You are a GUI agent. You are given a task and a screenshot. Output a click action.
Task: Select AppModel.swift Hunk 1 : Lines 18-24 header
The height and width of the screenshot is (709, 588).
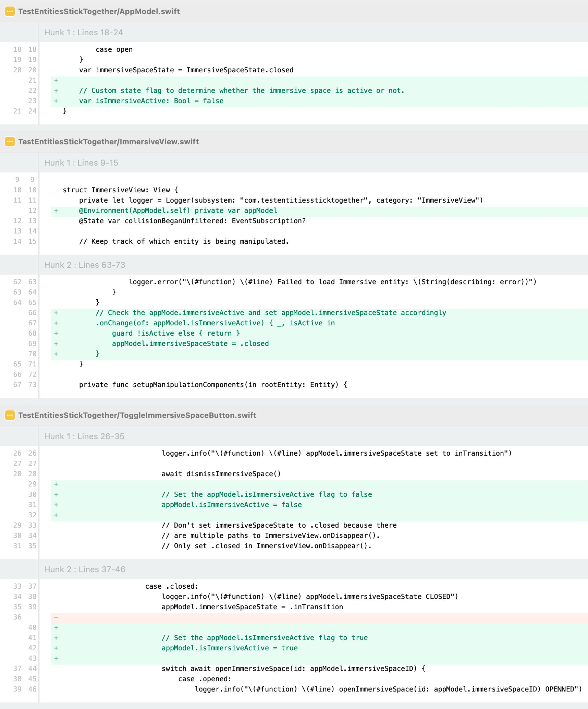click(x=84, y=33)
